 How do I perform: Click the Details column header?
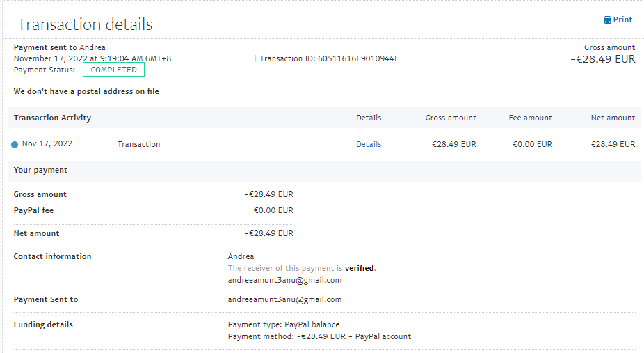(x=369, y=118)
